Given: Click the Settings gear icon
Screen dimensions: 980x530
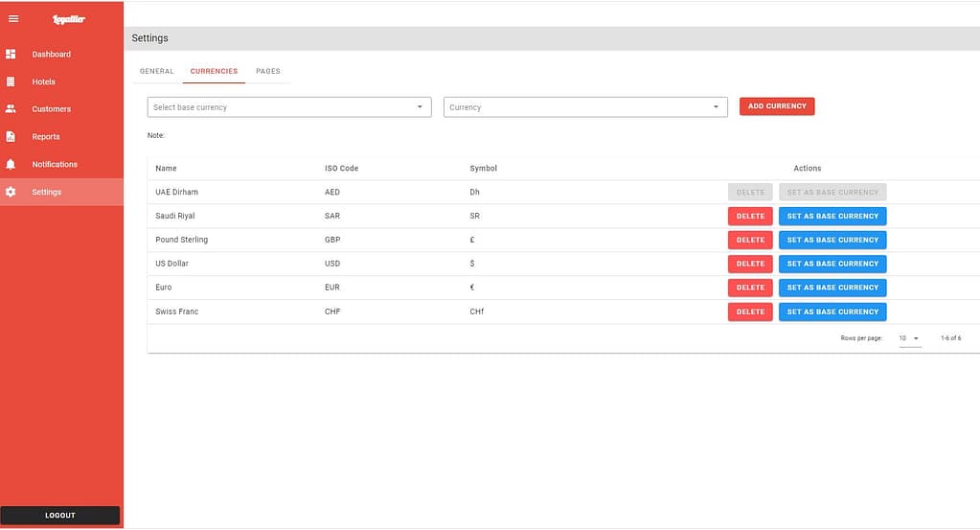Looking at the screenshot, I should 11,192.
